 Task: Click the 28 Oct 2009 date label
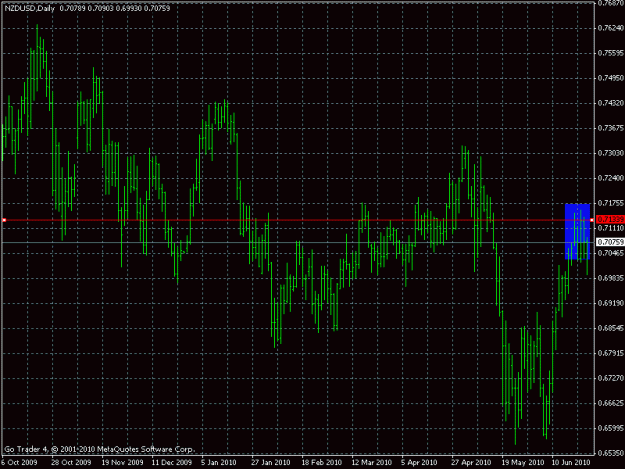(71, 462)
